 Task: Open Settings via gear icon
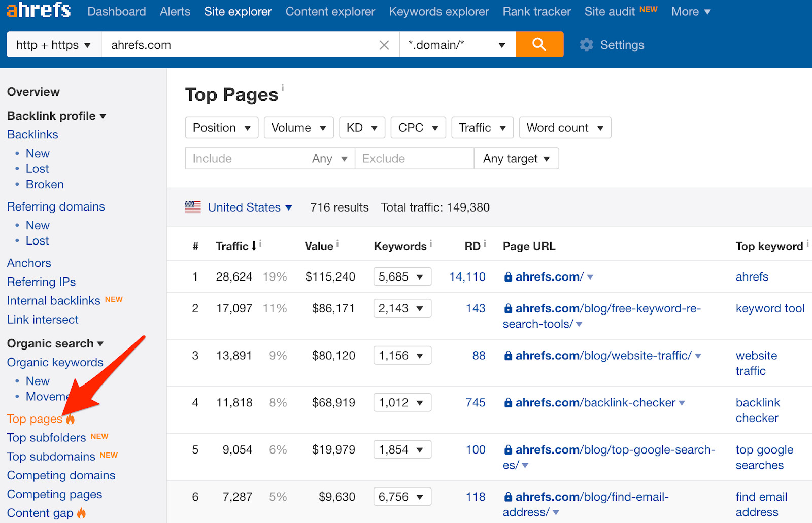click(587, 45)
